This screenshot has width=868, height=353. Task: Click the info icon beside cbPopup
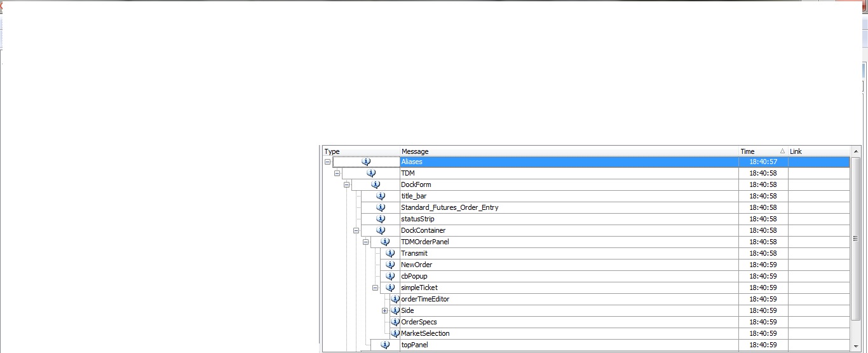[x=390, y=277]
